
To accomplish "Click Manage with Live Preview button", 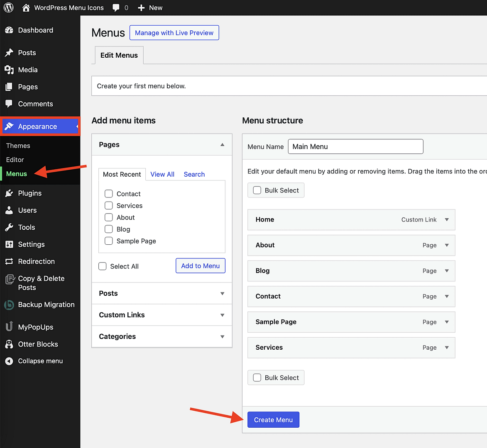I will tap(174, 33).
